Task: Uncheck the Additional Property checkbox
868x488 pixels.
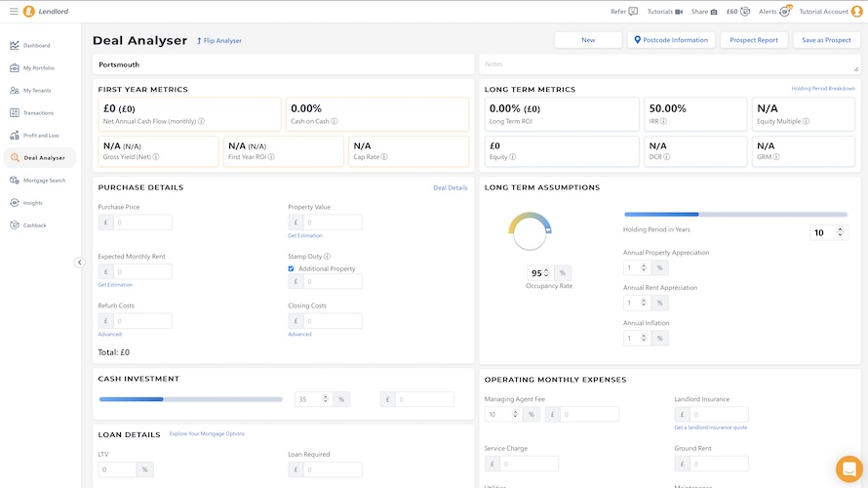Action: pyautogui.click(x=291, y=268)
